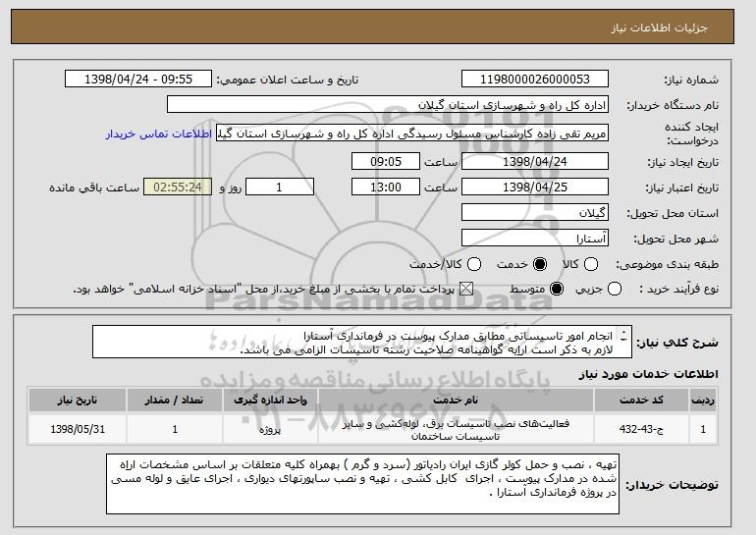Click the تاریخ نیاز column header
Screen dimensions: 756x535
(x=78, y=401)
